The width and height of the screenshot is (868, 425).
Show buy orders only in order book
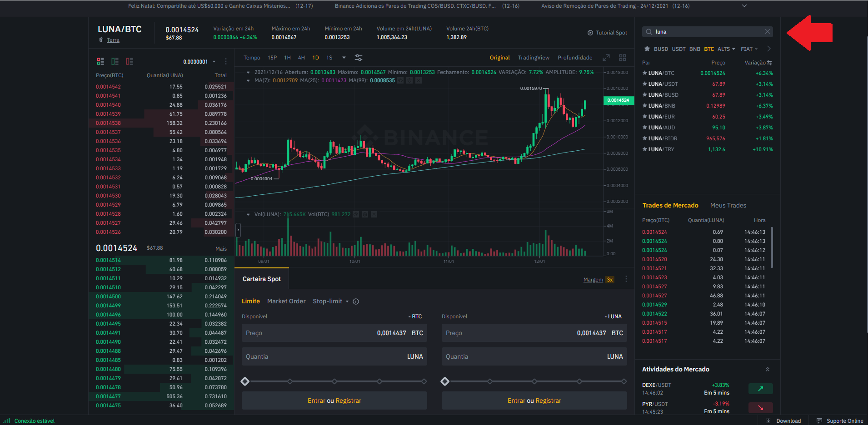(x=115, y=61)
